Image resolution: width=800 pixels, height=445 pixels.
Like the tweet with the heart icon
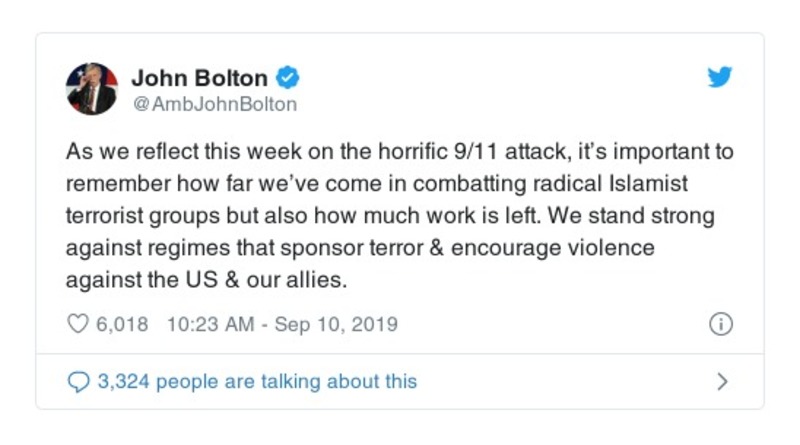tap(78, 324)
